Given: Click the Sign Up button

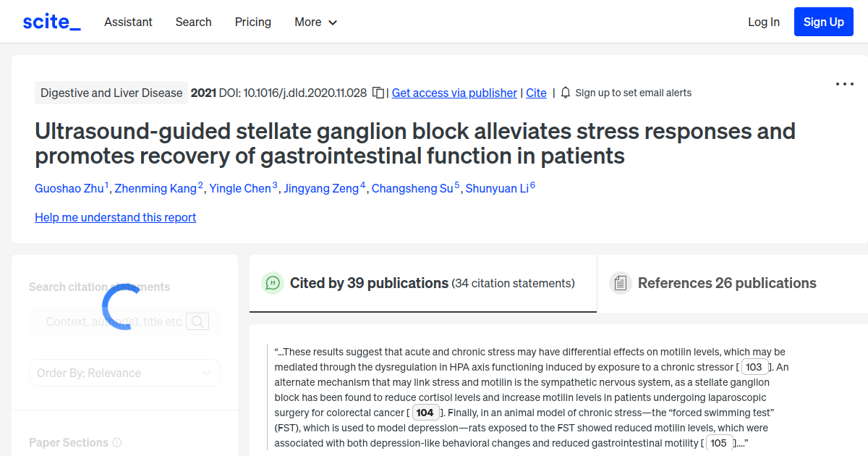Looking at the screenshot, I should (823, 21).
